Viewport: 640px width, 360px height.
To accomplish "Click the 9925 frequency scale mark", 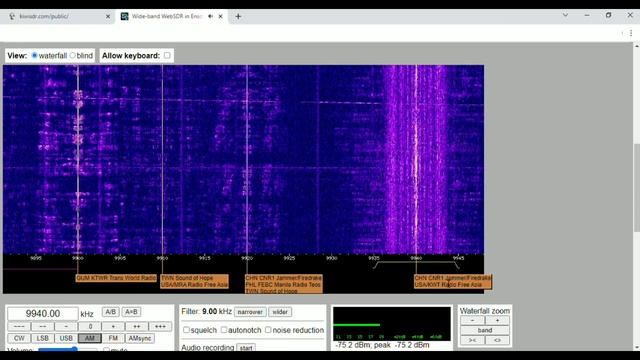I will [x=289, y=258].
